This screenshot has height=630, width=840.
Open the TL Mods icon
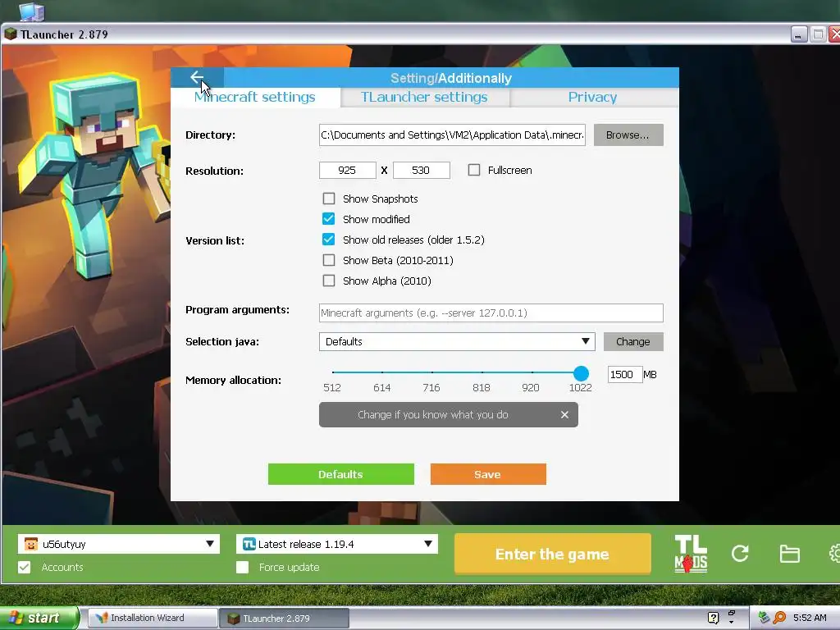[x=691, y=554]
